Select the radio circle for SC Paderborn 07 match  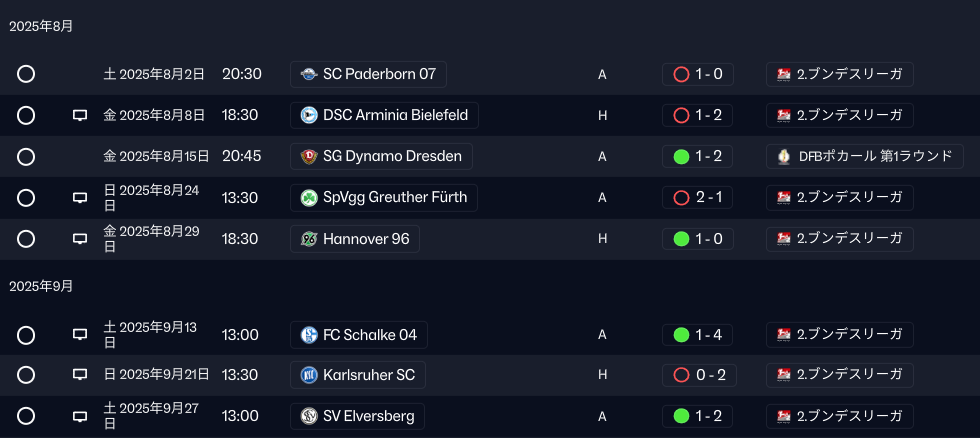click(x=26, y=74)
